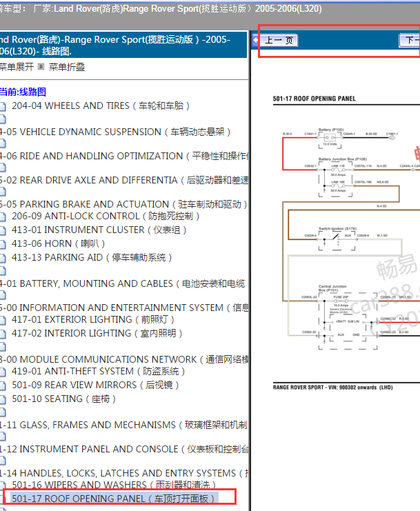Click the 501-17 ROOF OPENING PANEL diagram title
Screen dimensions: 420x511
click(314, 99)
